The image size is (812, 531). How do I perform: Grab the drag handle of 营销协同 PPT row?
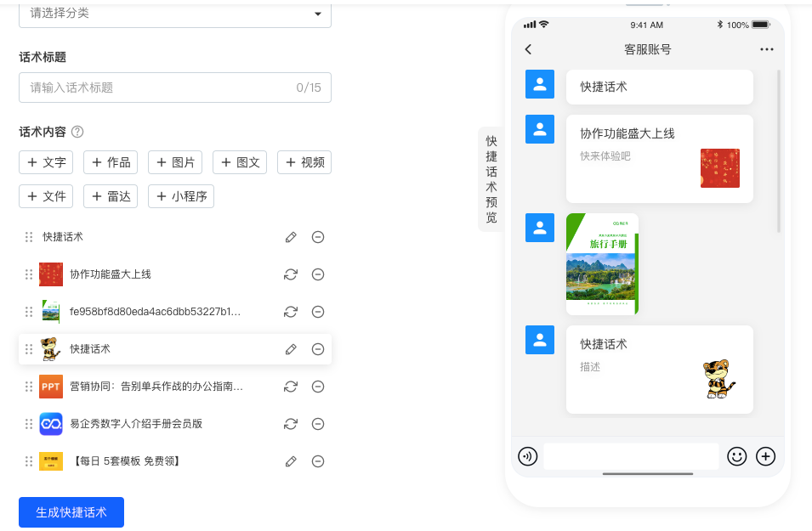29,387
